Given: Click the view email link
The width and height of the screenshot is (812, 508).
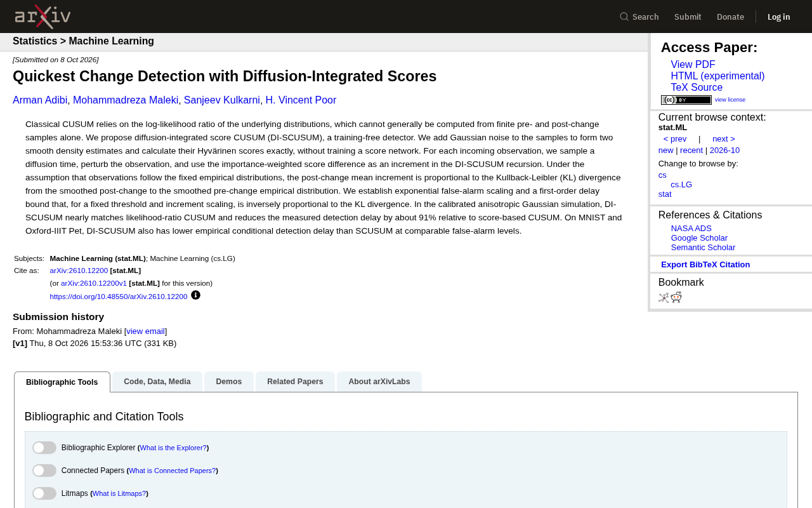Looking at the screenshot, I should click(145, 331).
